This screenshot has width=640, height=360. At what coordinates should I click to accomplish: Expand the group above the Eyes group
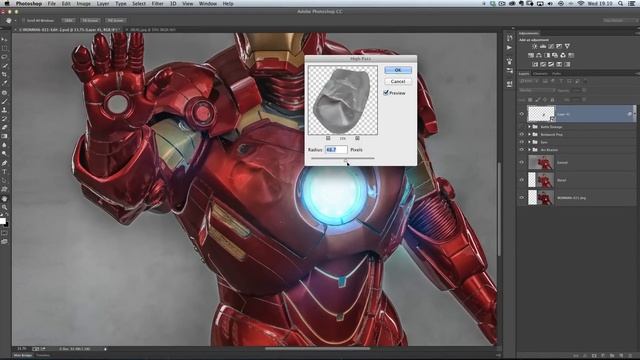click(529, 134)
